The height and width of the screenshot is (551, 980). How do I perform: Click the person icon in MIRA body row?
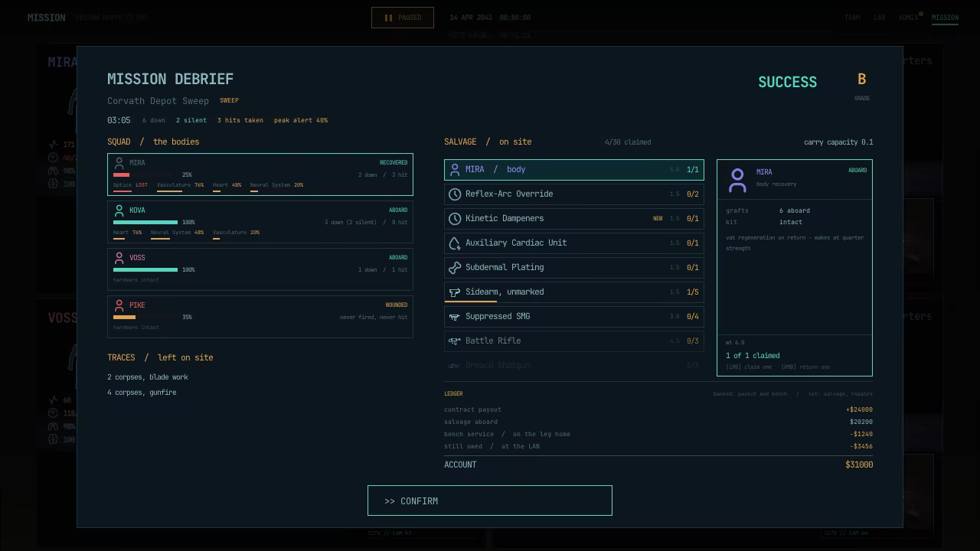tap(455, 170)
